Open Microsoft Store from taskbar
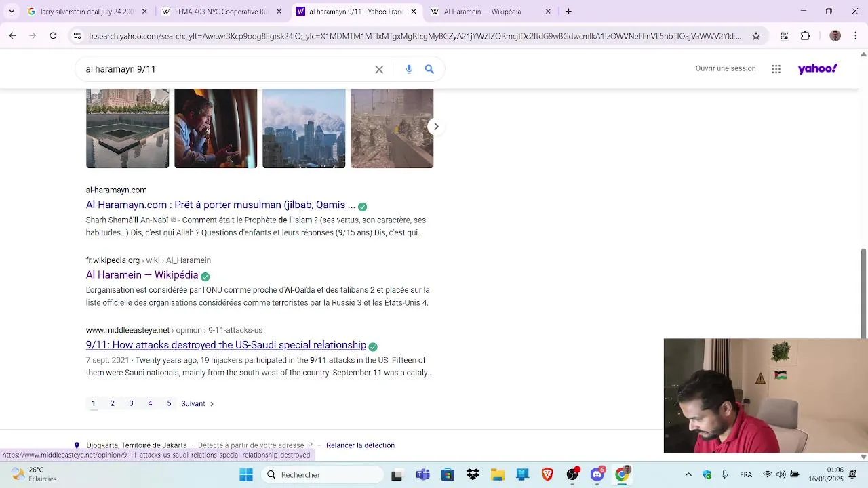Viewport: 868px width, 488px height. point(448,475)
